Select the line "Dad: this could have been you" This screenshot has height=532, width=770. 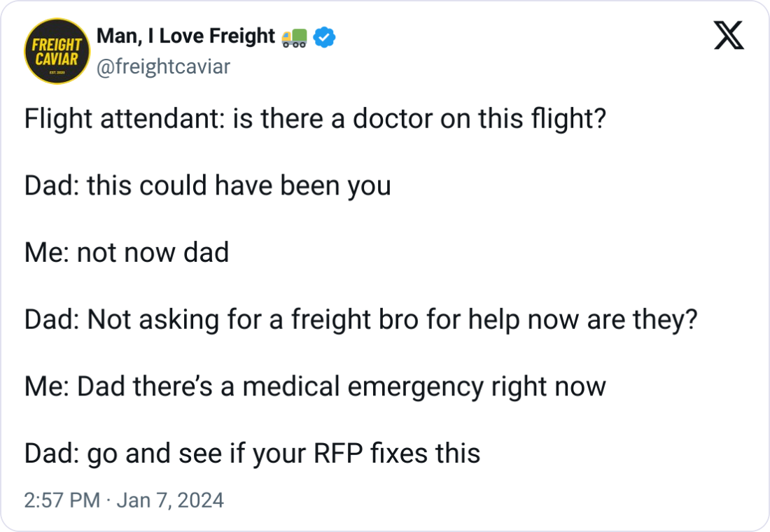click(x=207, y=185)
